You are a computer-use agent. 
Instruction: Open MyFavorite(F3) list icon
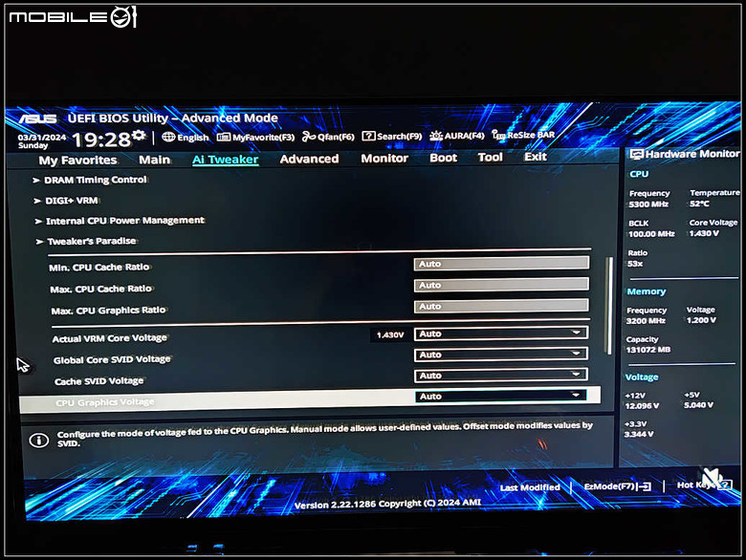224,137
